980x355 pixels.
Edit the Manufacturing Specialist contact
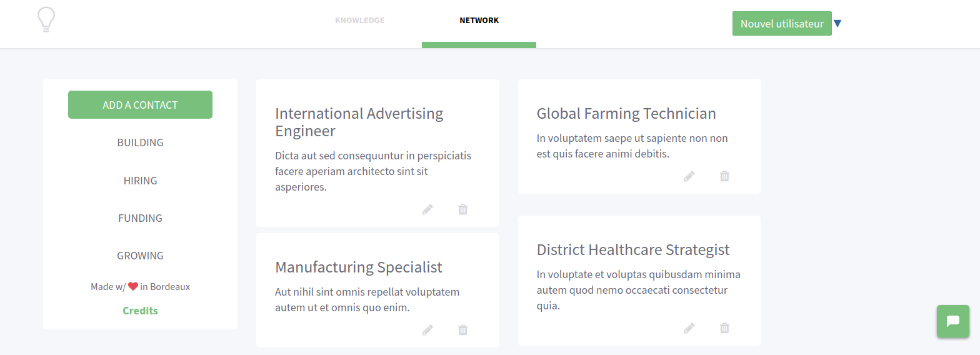(x=427, y=330)
